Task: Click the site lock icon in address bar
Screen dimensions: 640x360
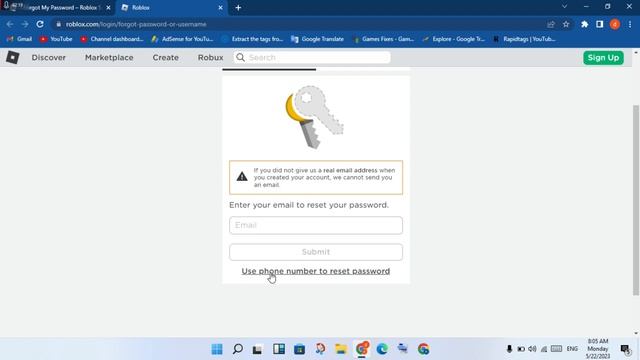Action: (58, 24)
